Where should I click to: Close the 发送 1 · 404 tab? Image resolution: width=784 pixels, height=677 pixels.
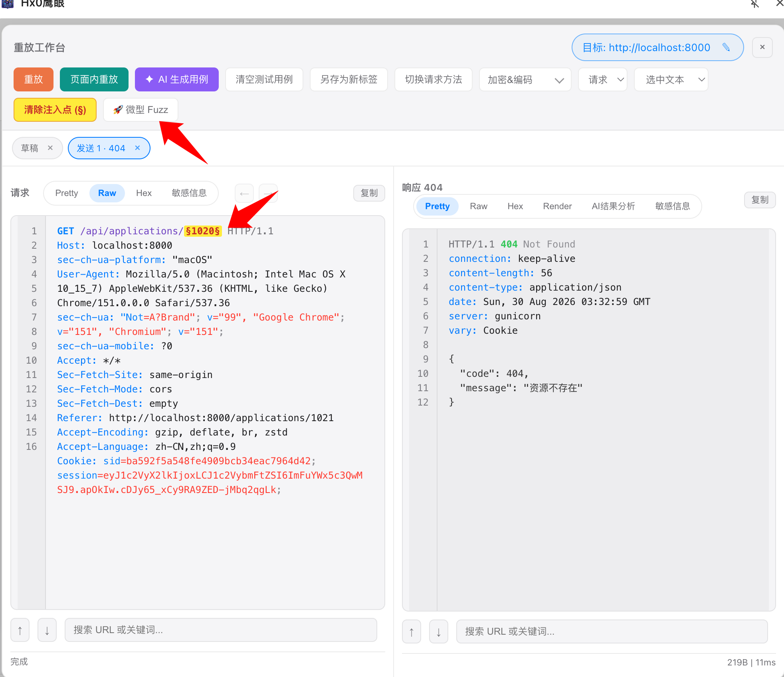[137, 148]
